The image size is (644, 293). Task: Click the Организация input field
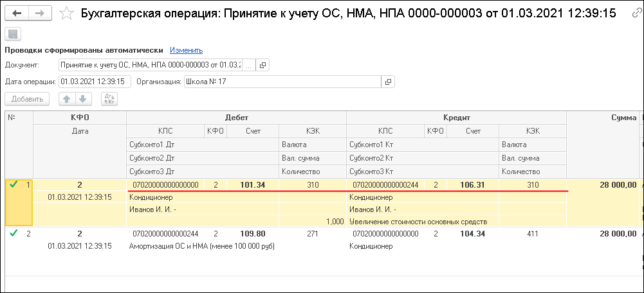(x=283, y=82)
